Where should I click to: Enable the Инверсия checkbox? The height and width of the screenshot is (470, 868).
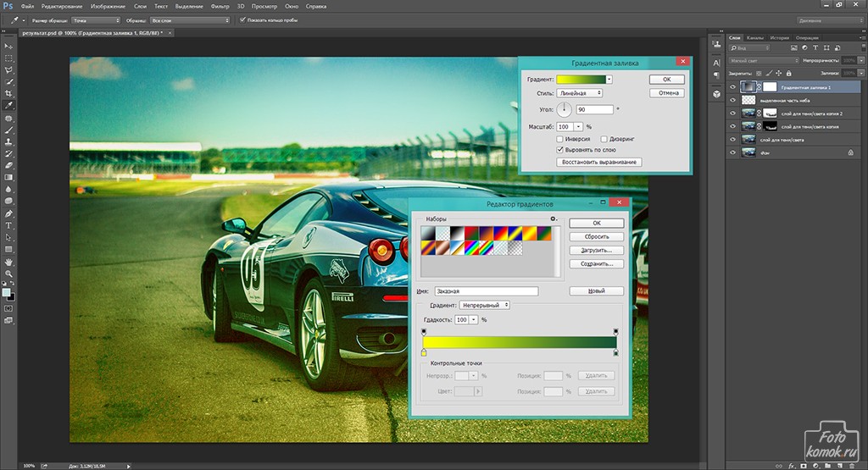tap(560, 138)
